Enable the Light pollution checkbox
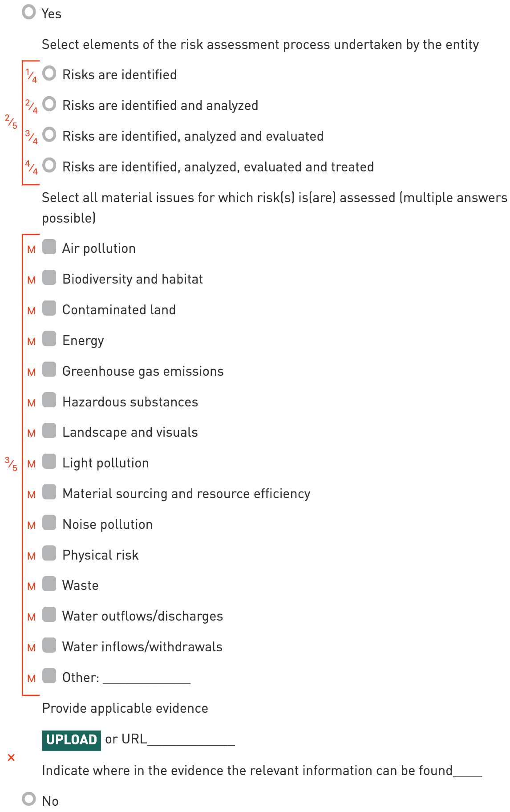 [49, 462]
